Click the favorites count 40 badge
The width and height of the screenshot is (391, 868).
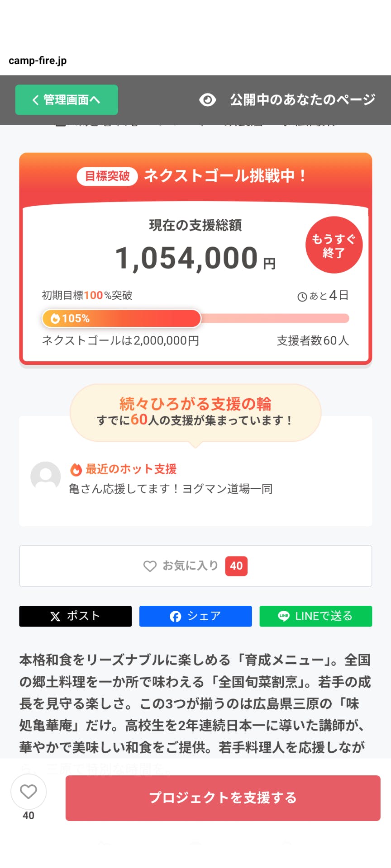pos(236,566)
